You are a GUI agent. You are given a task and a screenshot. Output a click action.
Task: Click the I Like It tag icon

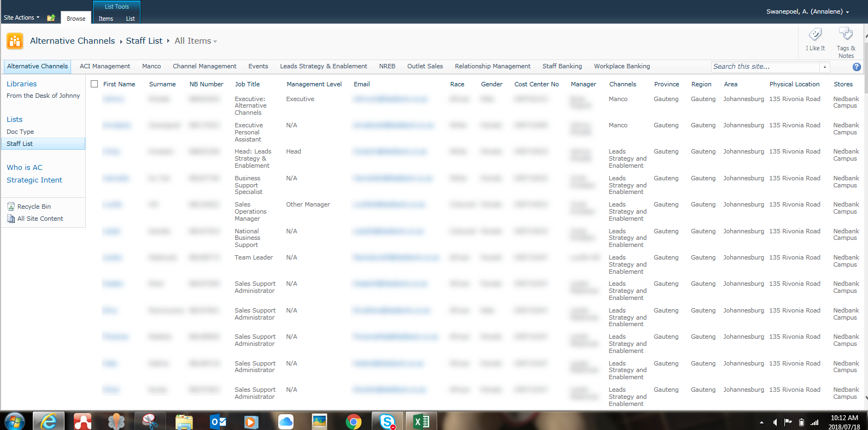pos(815,36)
